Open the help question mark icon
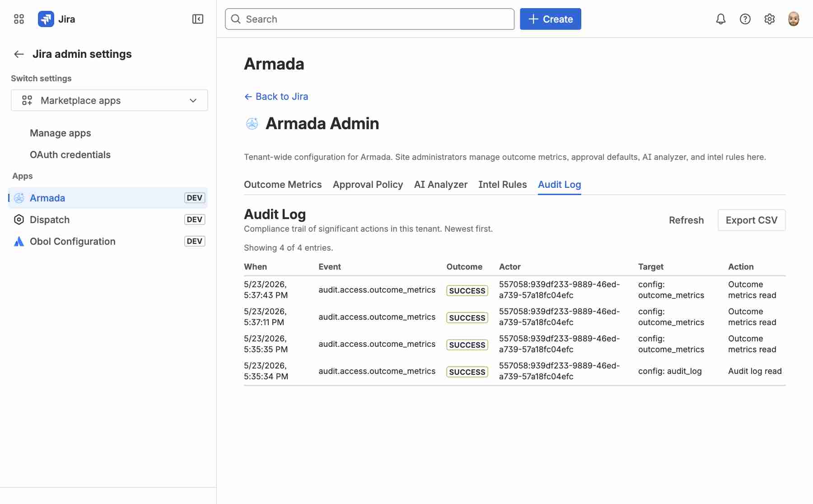This screenshot has width=813, height=504. point(745,19)
